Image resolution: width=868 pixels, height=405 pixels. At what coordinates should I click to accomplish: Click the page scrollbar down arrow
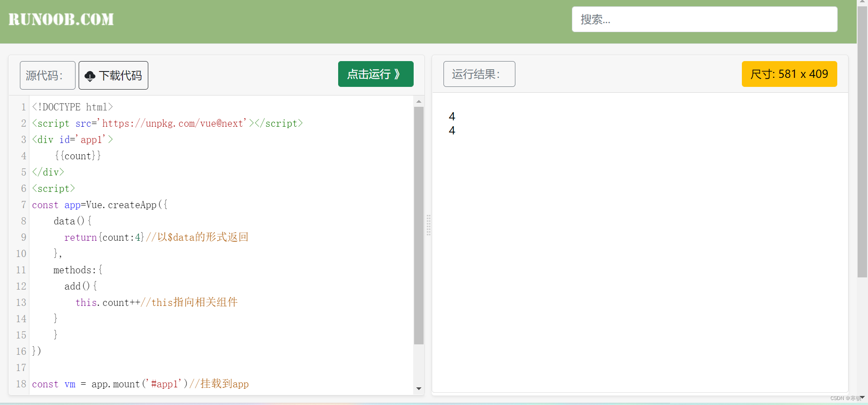862,398
